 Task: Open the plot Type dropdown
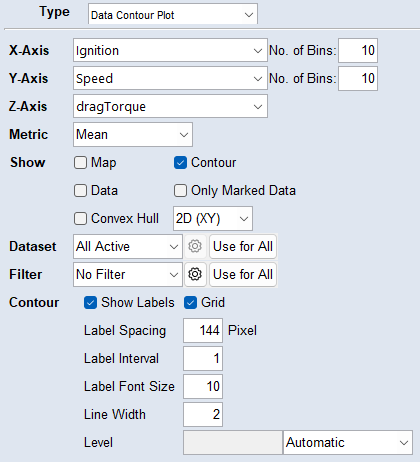173,15
